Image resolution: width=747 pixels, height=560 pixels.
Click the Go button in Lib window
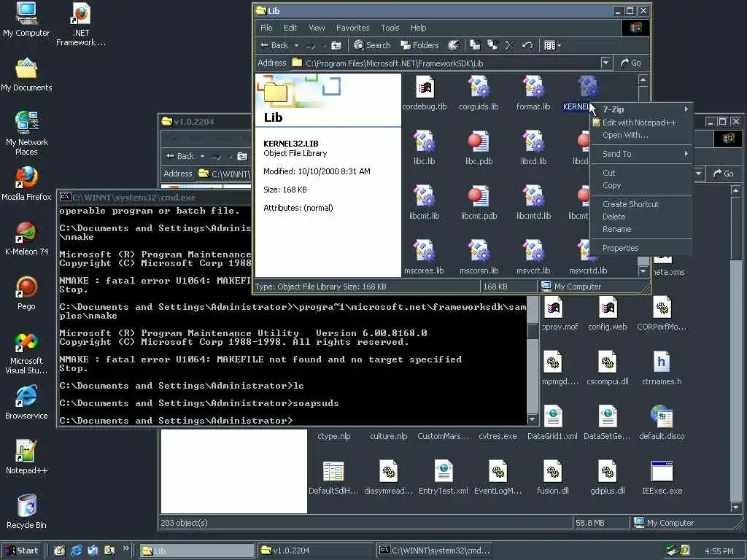coord(631,63)
